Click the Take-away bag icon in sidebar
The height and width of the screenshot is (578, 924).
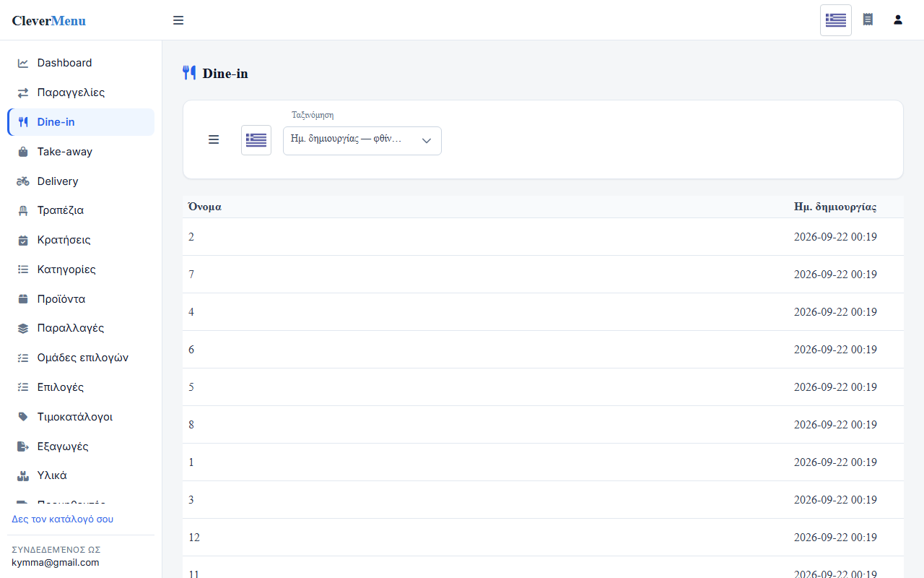pyautogui.click(x=23, y=152)
